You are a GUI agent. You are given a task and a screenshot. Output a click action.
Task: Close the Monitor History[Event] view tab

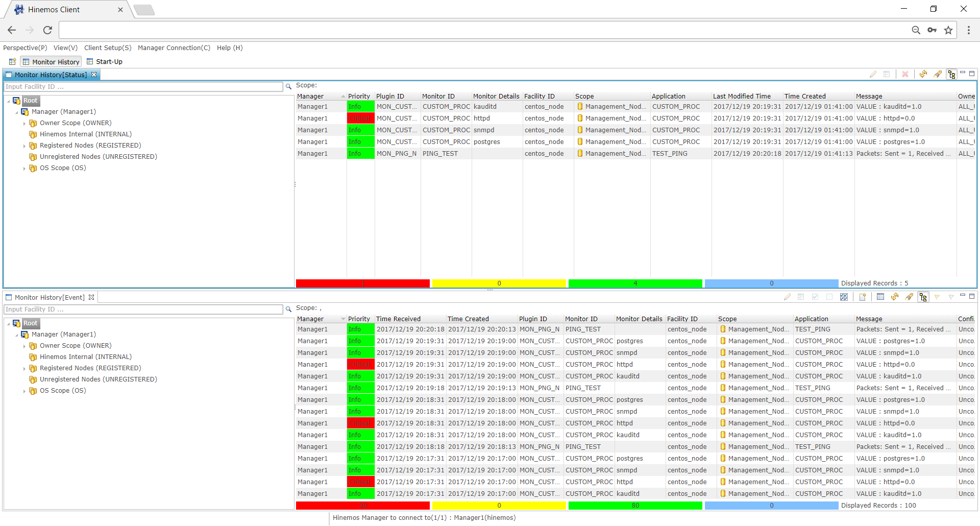[91, 297]
